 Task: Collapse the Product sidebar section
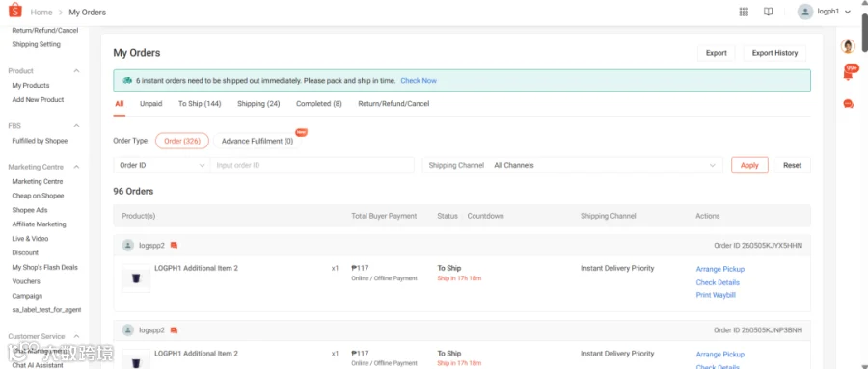76,70
